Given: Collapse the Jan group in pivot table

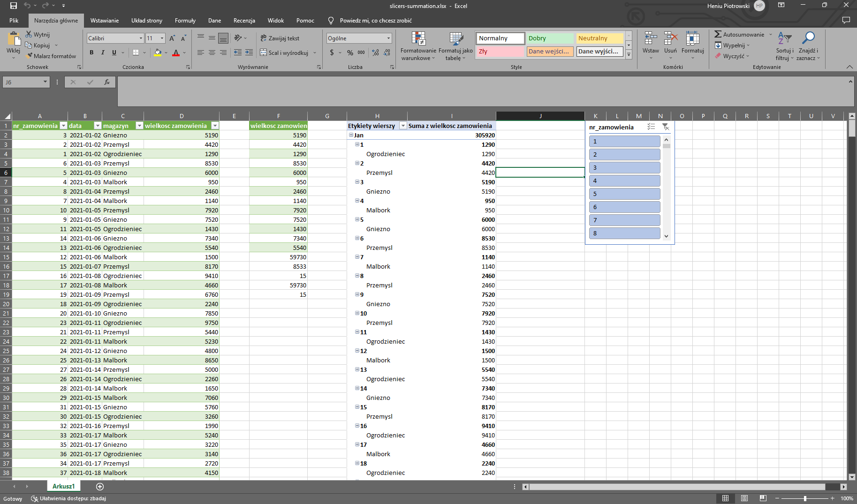Looking at the screenshot, I should click(351, 135).
